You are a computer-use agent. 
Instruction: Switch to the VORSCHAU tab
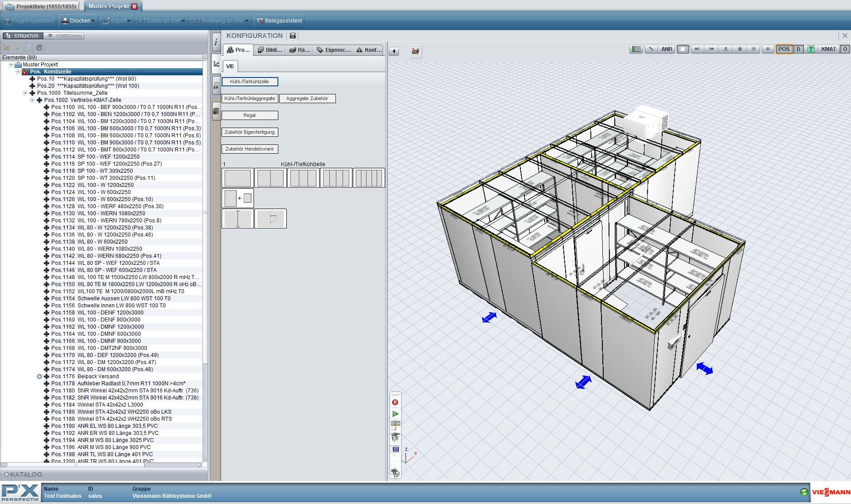coord(65,36)
